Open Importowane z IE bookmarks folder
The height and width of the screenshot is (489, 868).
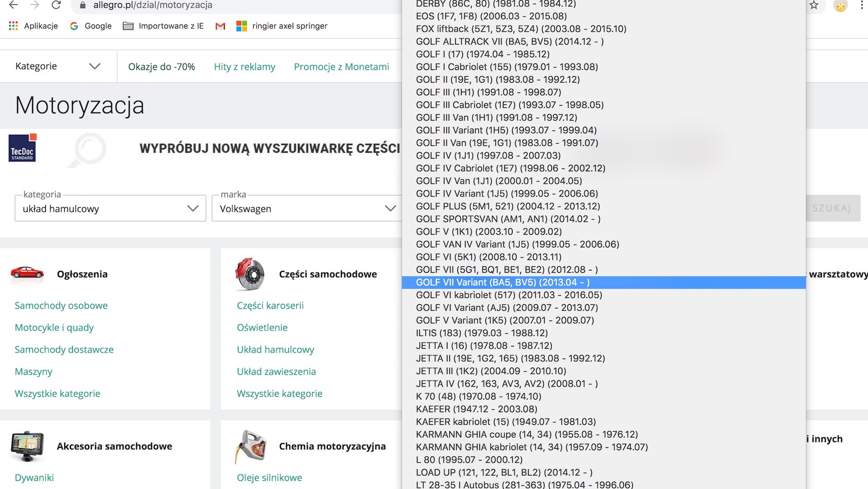point(163,26)
